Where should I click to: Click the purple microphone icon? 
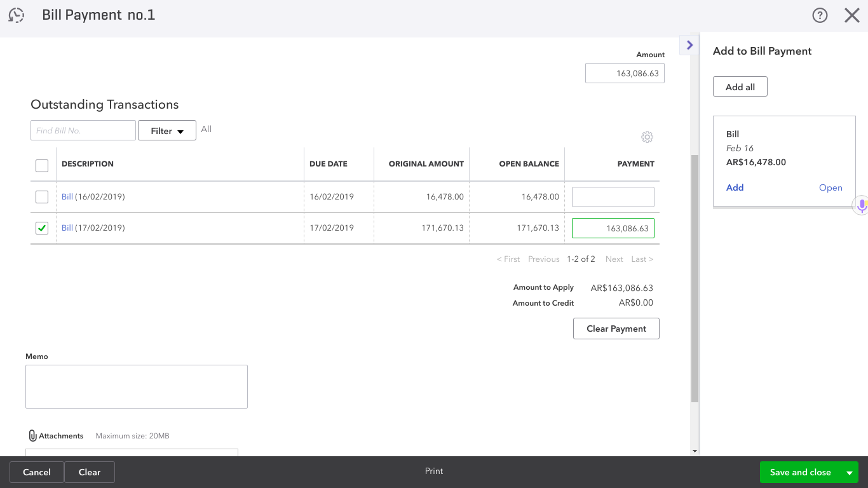862,205
